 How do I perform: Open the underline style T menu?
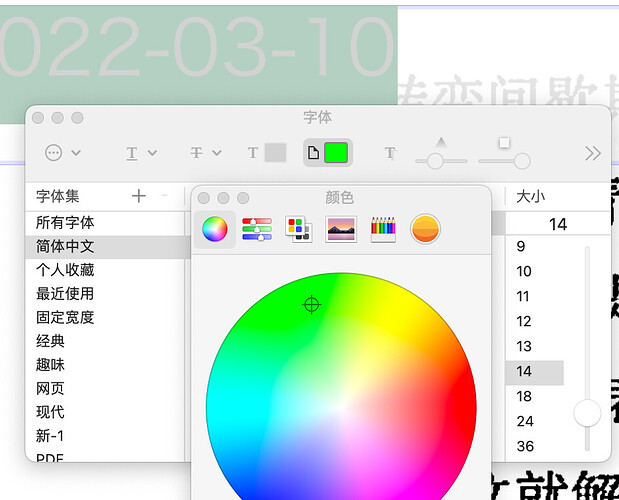(x=132, y=153)
